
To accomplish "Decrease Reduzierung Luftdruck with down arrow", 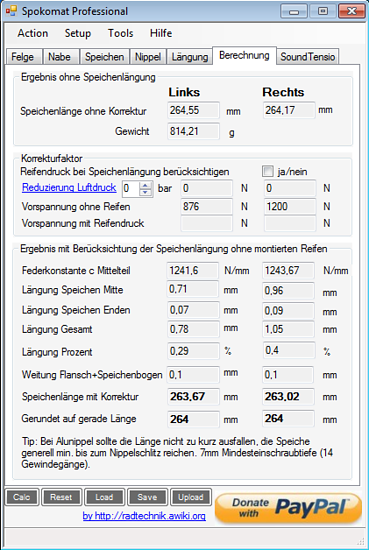I will (145, 192).
